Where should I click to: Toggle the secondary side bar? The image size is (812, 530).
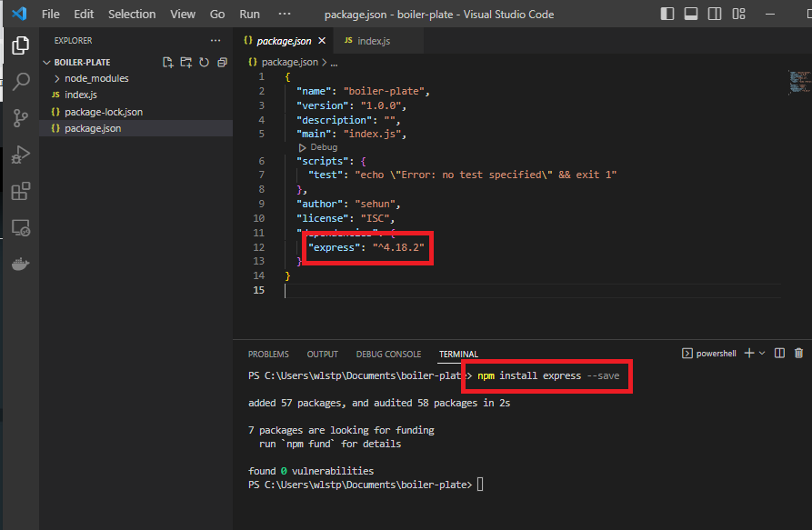715,14
